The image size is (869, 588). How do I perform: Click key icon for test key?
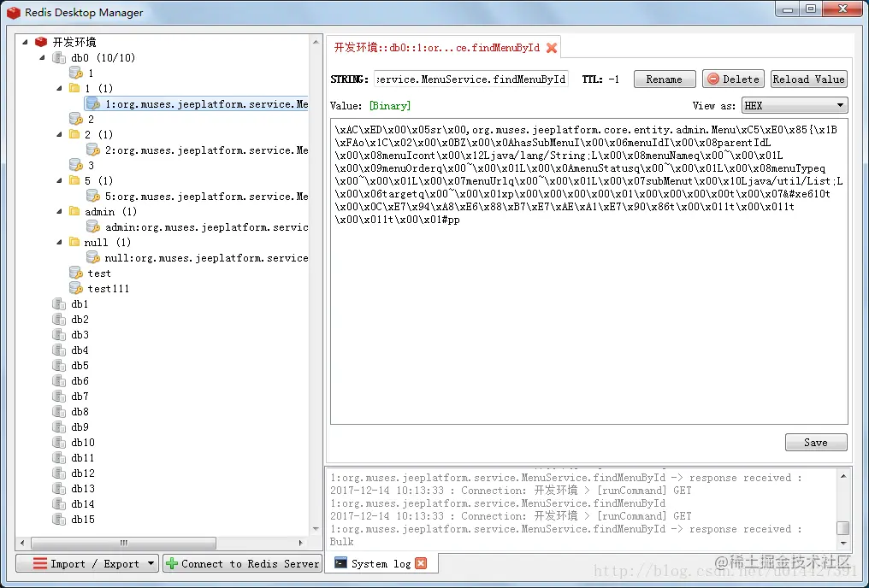pos(76,273)
